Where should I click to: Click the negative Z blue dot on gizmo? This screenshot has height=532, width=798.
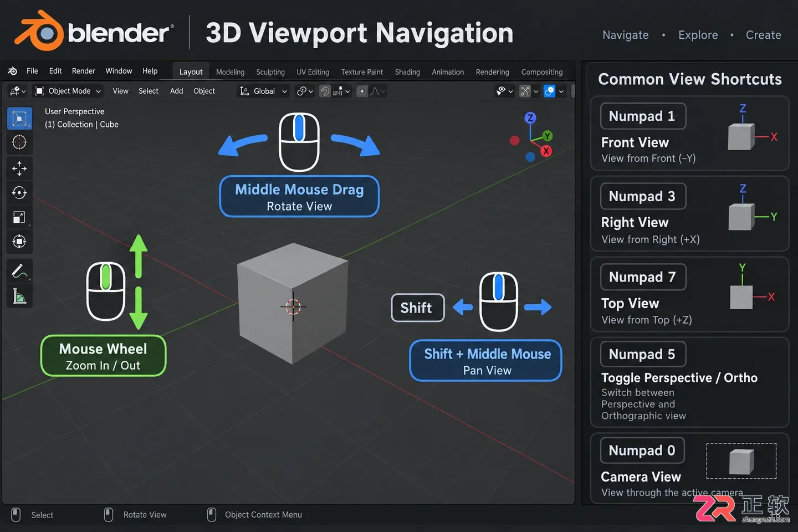point(530,157)
